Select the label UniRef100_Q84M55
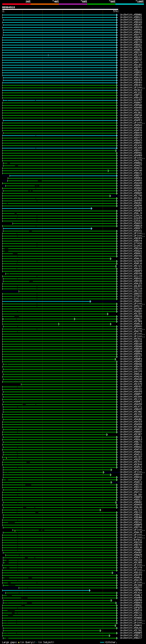Screen dimensions: 146x644 (131, 201)
